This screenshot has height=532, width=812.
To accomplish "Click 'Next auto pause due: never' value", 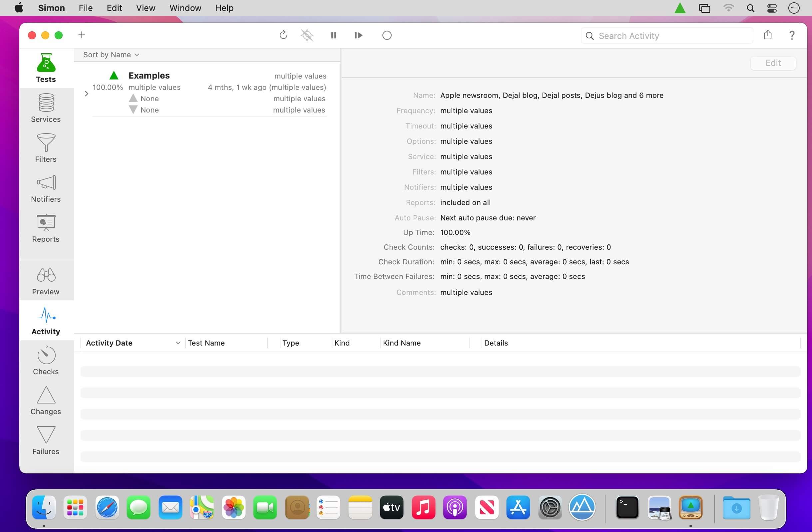I will (488, 218).
